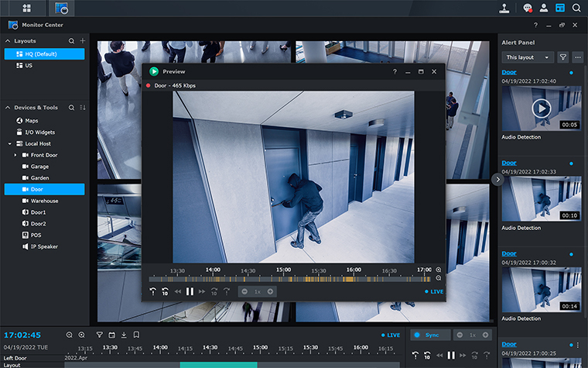588x368 pixels.
Task: Open the Alert Panel filter icon
Action: (563, 57)
